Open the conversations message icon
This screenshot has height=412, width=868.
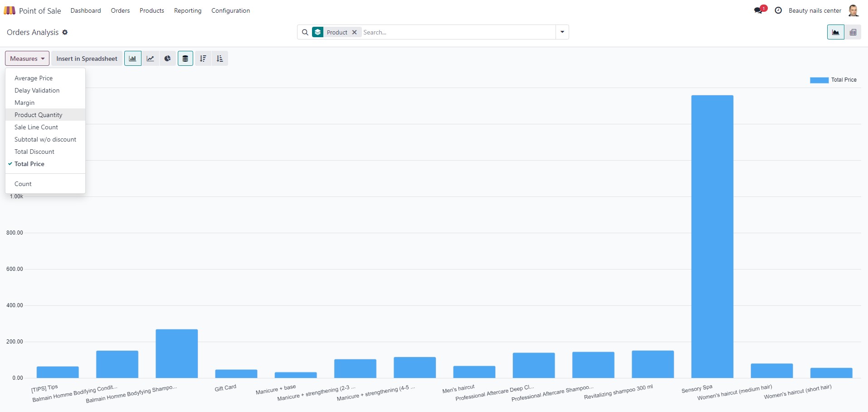[758, 10]
